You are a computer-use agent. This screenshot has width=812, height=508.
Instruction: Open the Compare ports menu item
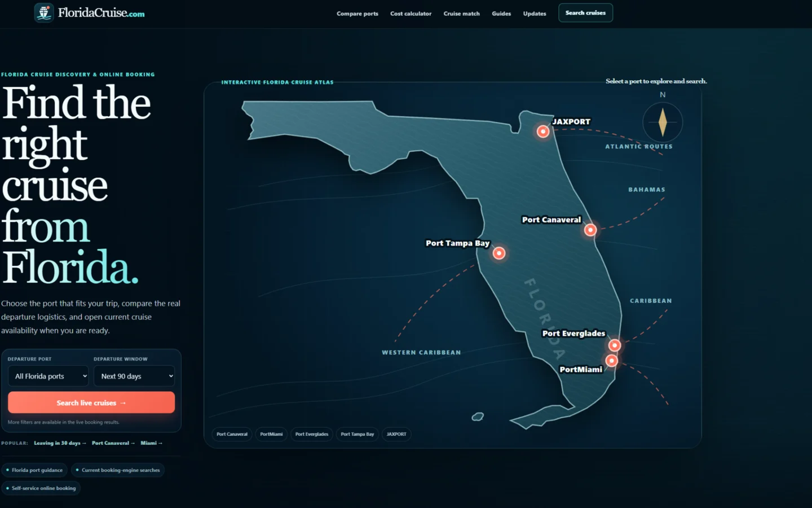pos(358,14)
